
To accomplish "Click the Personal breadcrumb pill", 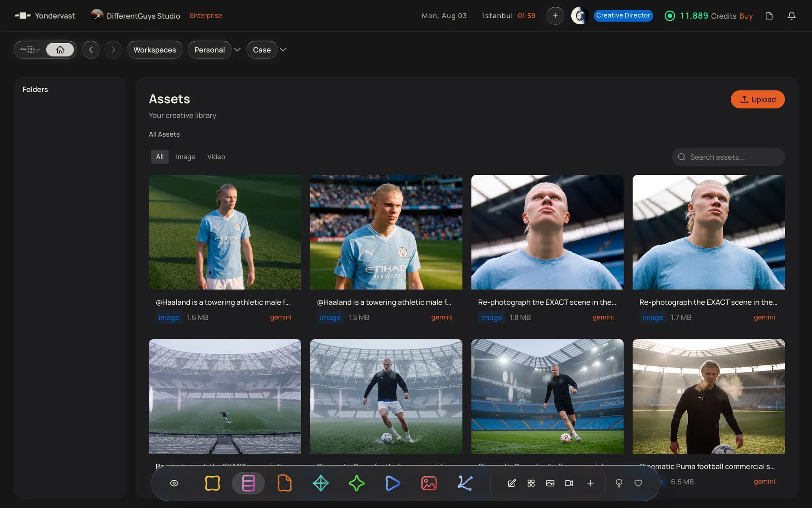I will point(209,50).
